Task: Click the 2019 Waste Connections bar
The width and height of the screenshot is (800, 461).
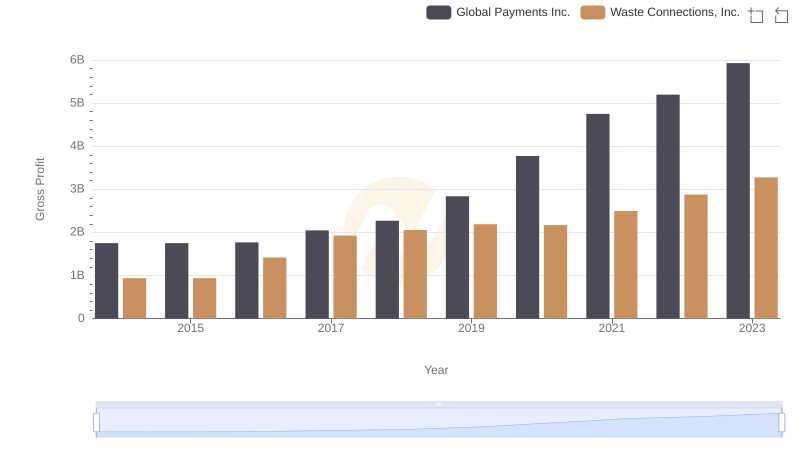Action: click(x=485, y=271)
